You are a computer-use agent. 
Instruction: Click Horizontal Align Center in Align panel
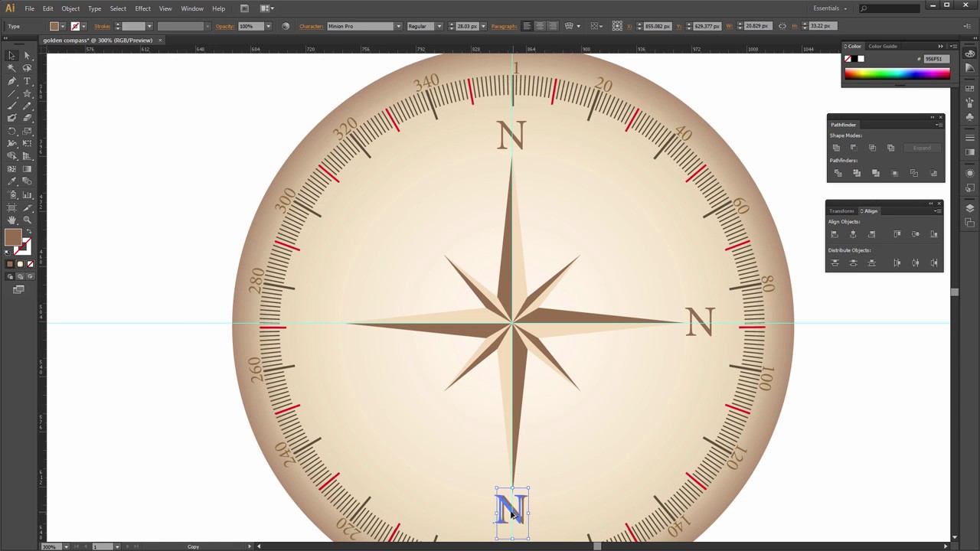point(853,234)
